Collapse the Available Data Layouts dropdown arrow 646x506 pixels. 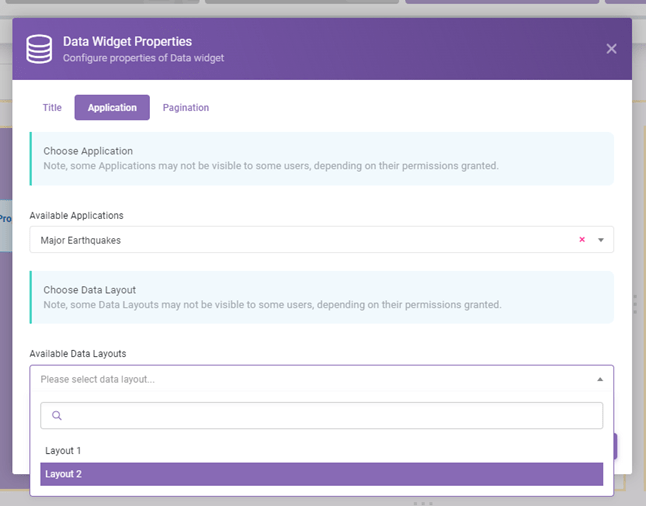(x=600, y=380)
